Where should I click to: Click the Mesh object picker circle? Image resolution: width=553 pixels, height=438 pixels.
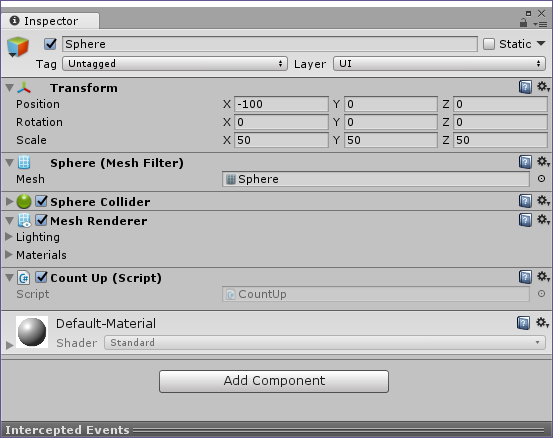coord(541,179)
